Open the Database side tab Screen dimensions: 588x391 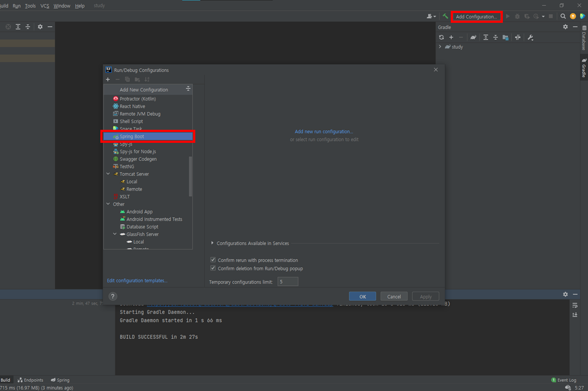click(x=584, y=39)
